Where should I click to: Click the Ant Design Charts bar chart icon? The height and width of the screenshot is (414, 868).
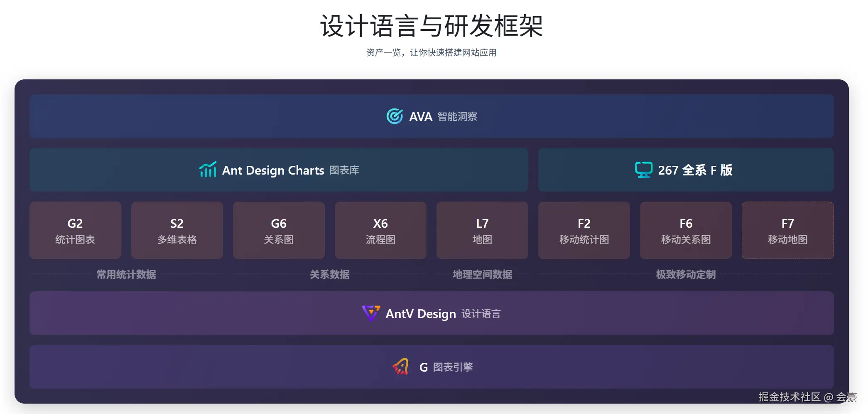[208, 170]
